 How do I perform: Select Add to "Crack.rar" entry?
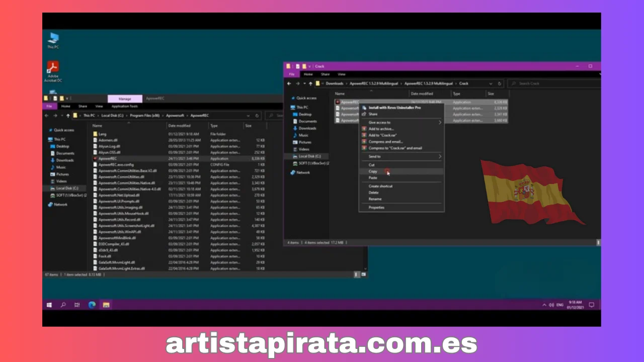(x=401, y=135)
